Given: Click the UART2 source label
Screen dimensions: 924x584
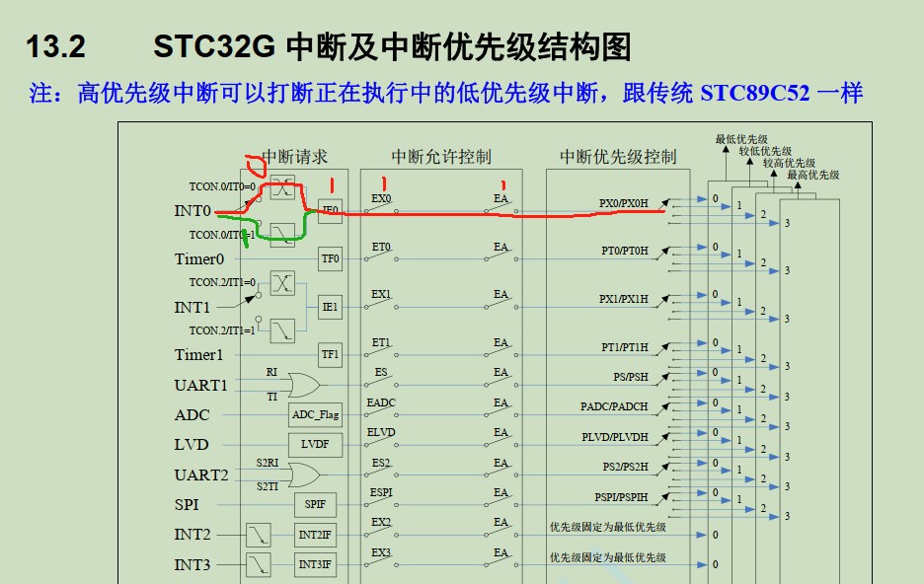Looking at the screenshot, I should tap(201, 475).
